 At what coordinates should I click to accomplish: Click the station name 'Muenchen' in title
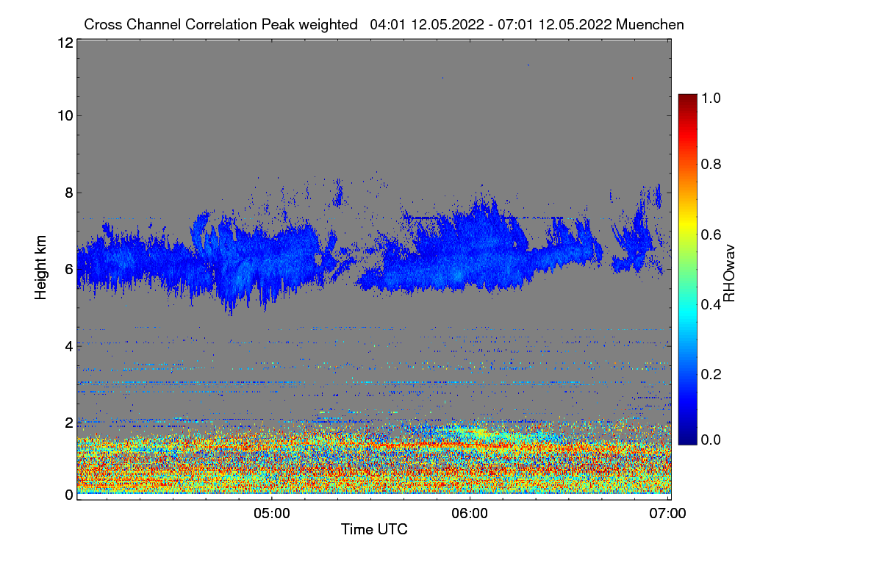651,24
